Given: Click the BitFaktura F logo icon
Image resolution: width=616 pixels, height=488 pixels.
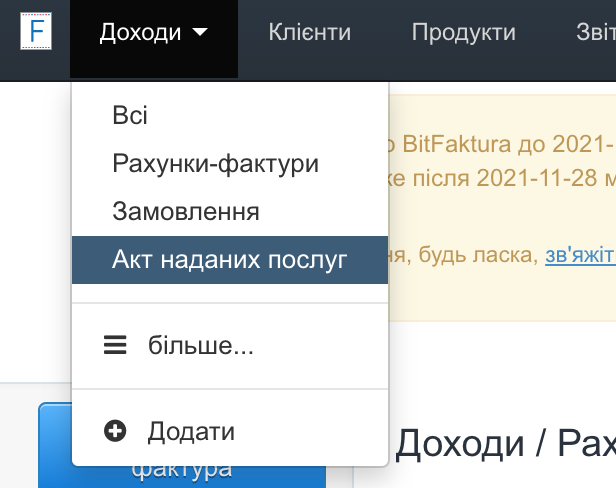Looking at the screenshot, I should click(x=36, y=31).
